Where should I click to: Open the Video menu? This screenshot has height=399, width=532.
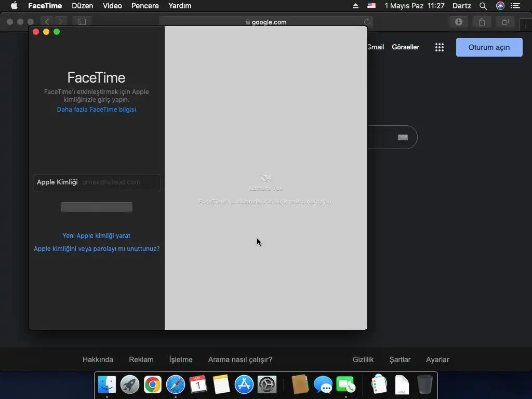pos(112,6)
